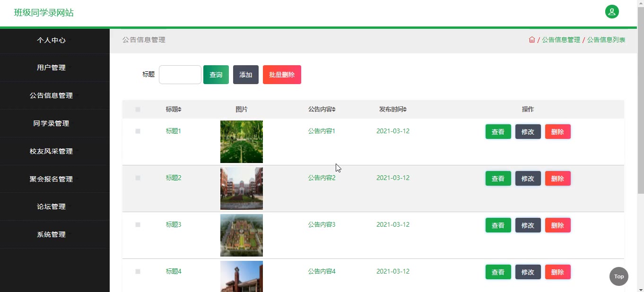Open the 标题4 tower thumbnail
Screen dimensions: 644x292
(x=242, y=276)
